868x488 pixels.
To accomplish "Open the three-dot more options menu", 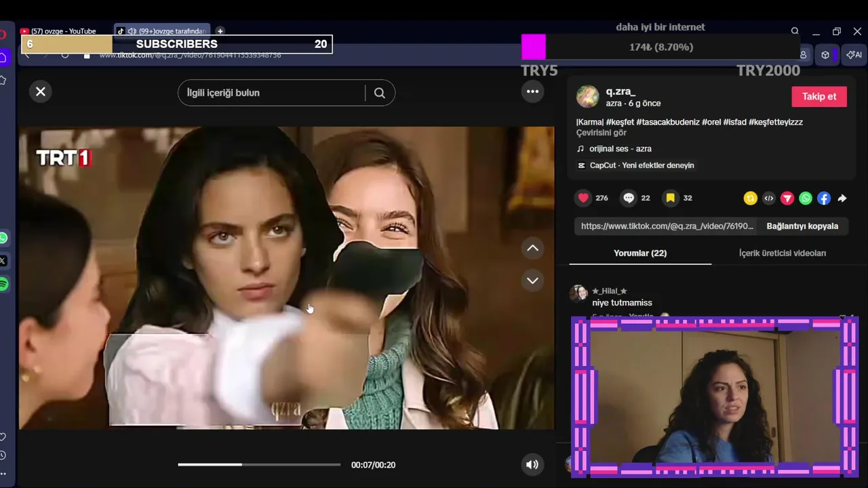I will (533, 91).
